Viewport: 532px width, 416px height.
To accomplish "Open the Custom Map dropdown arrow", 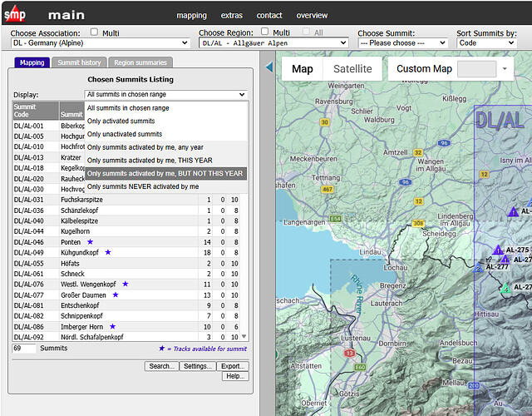I will [x=505, y=68].
